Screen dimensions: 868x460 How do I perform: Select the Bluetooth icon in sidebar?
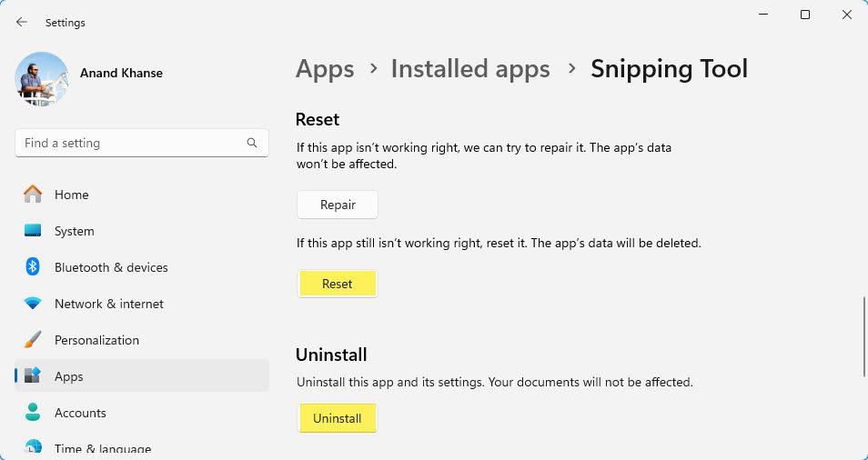33,267
